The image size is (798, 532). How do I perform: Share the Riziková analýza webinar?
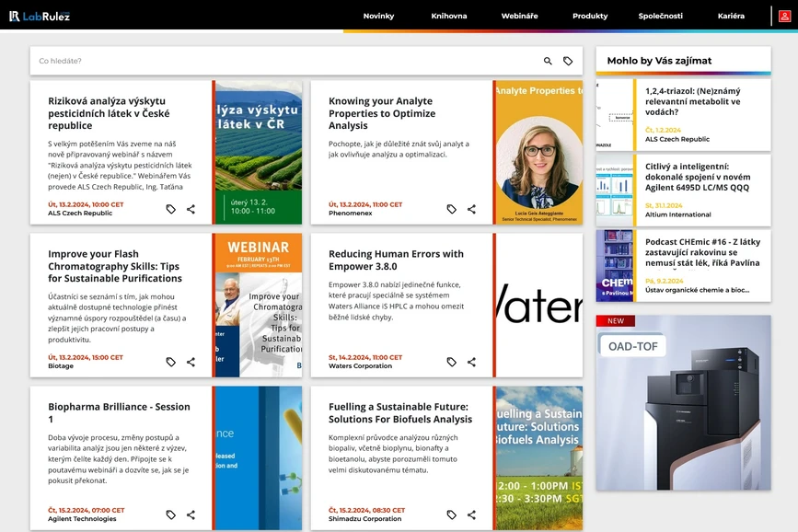(191, 209)
